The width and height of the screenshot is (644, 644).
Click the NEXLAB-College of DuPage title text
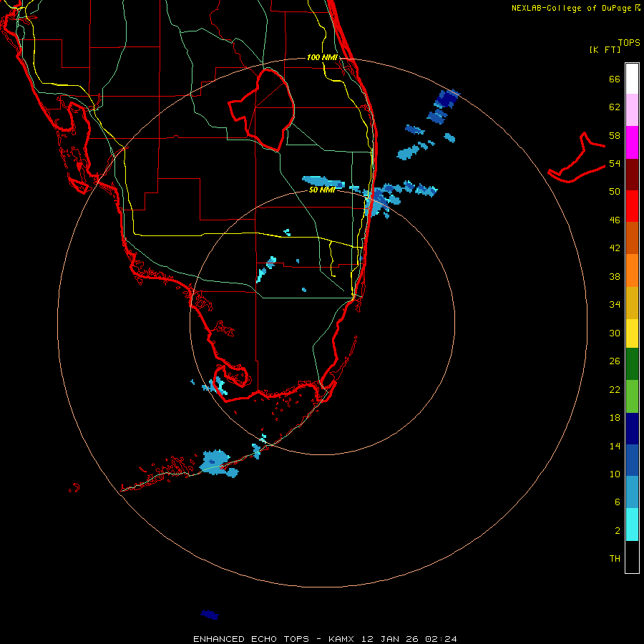pyautogui.click(x=572, y=8)
